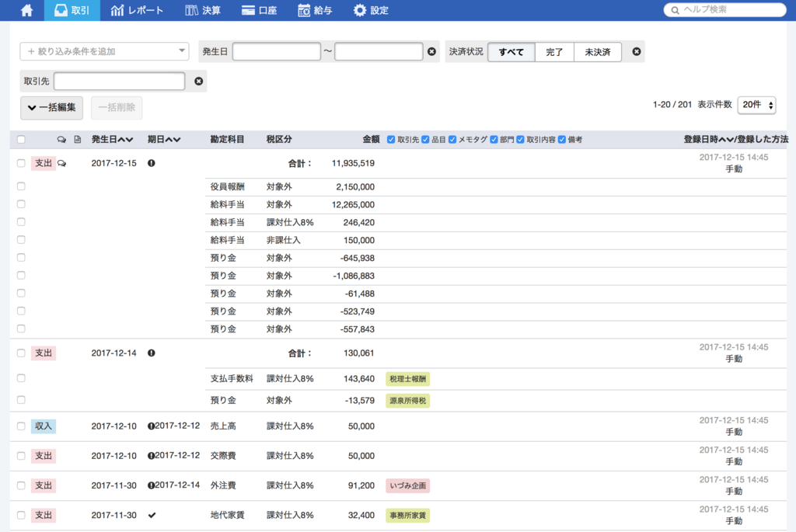Click the 合計 11,935,519 amount
Screen dimensions: 796x532
353,163
